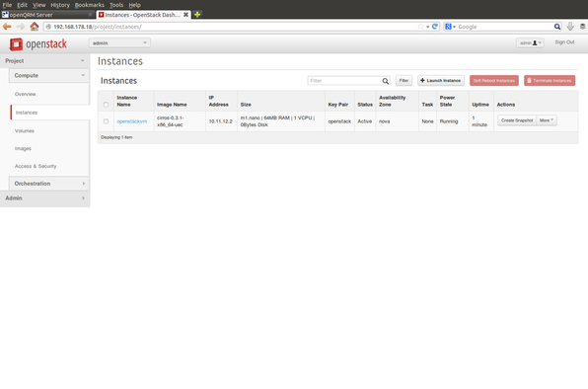Toggle the select-all instances checkbox
Screen dimensions: 588x389
point(106,105)
